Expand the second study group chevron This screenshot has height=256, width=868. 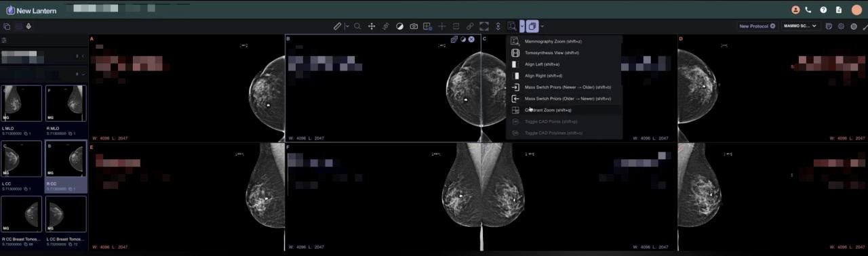tap(83, 74)
